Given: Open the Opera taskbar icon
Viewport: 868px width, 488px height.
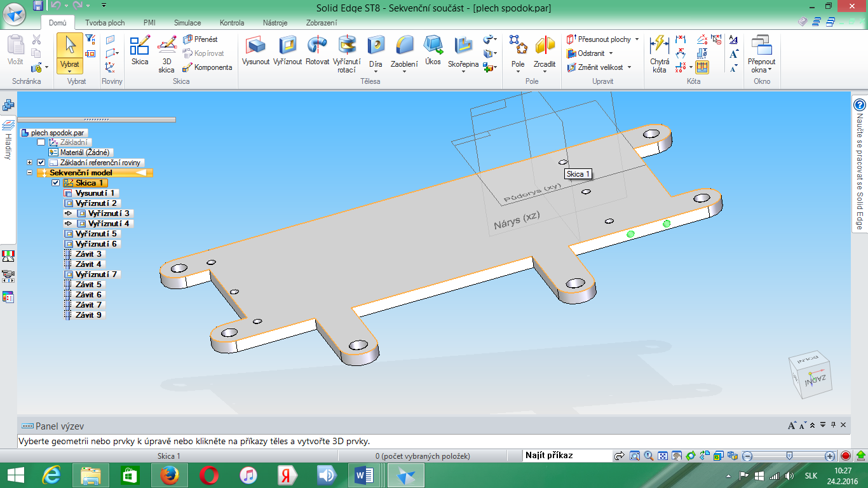Looking at the screenshot, I should click(x=208, y=475).
